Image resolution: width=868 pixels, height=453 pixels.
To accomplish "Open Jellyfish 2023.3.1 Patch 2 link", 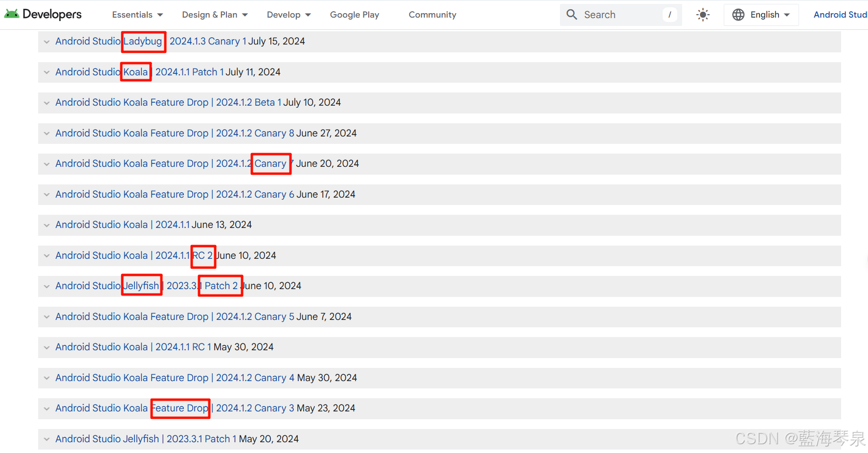I will (x=146, y=286).
